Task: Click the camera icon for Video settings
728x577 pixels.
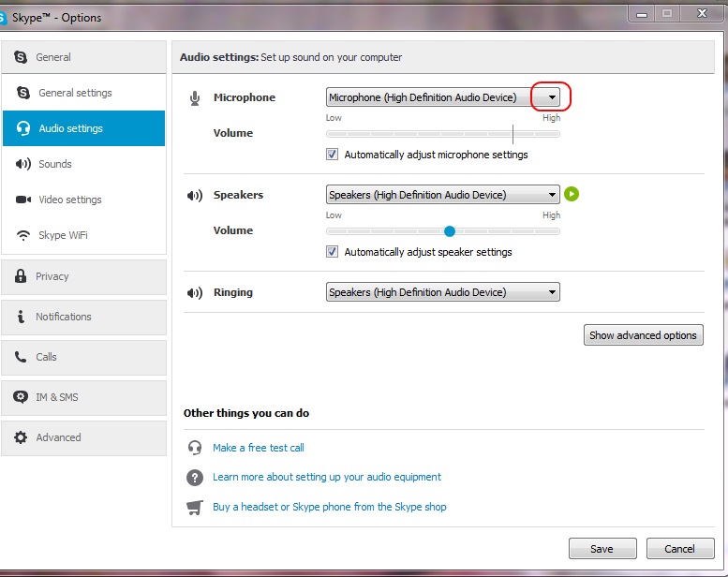Action: click(23, 200)
